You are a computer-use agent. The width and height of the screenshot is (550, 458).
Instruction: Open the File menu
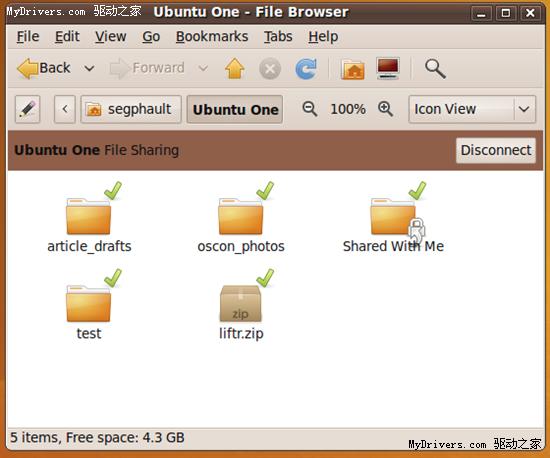[x=28, y=36]
